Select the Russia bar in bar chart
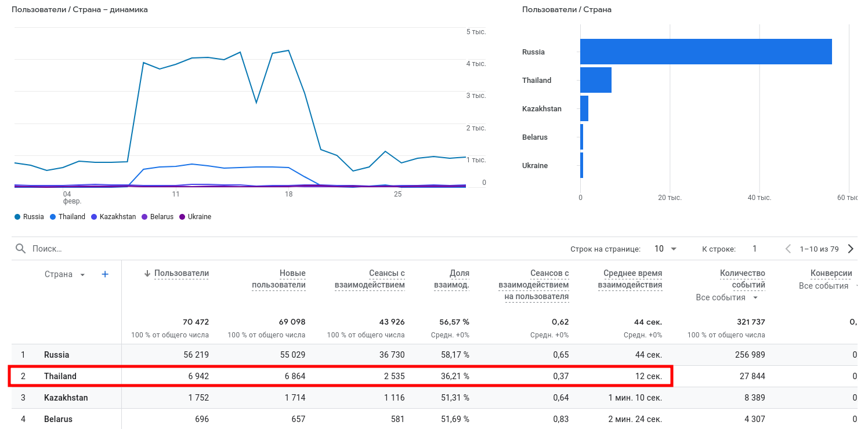This screenshot has height=429, width=868. [x=706, y=52]
